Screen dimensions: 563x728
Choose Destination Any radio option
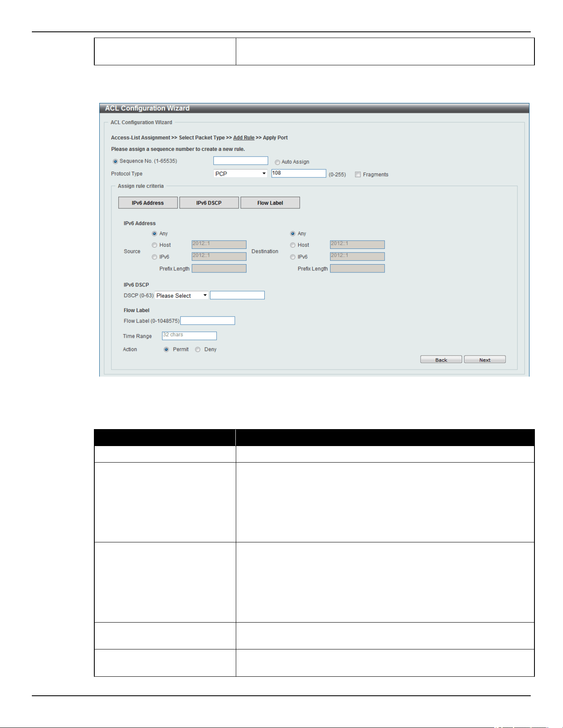pos(292,234)
